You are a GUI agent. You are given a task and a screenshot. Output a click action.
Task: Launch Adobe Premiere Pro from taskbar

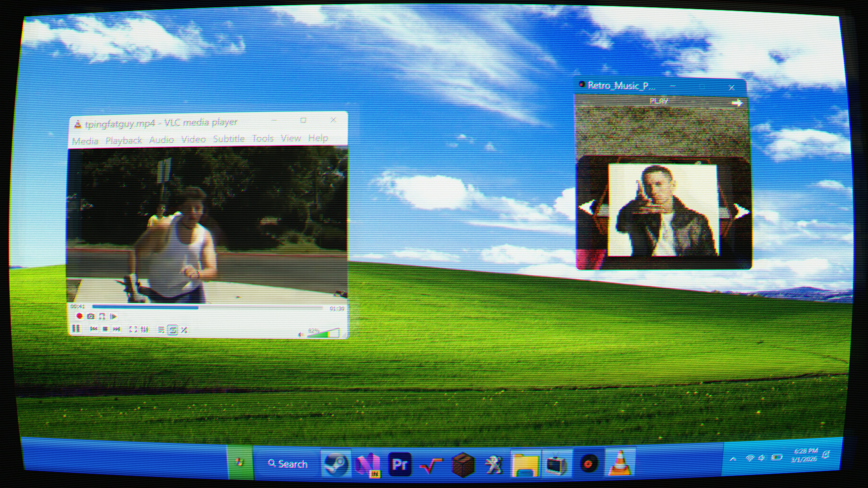(x=400, y=464)
